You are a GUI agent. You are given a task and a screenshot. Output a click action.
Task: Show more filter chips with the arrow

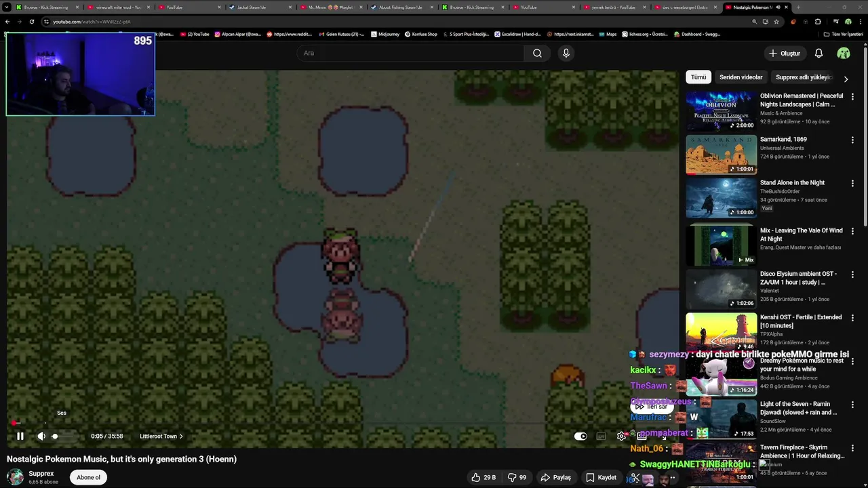pyautogui.click(x=846, y=79)
